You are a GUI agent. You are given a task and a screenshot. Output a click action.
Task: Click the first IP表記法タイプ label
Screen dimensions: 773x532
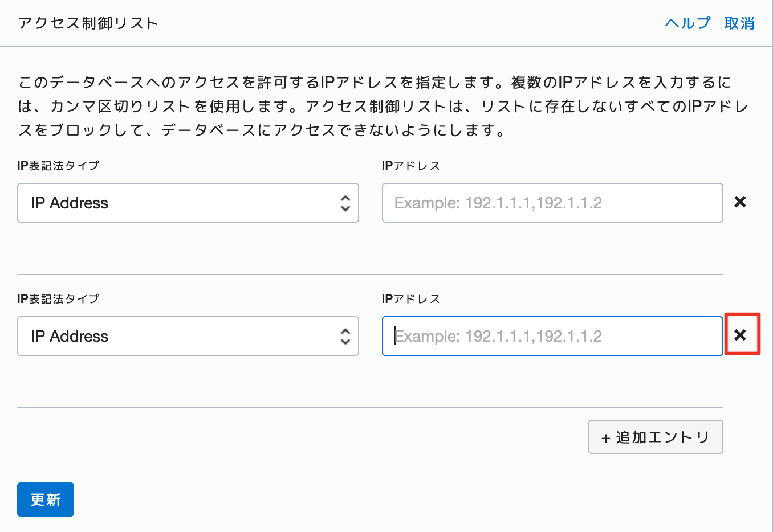point(59,166)
